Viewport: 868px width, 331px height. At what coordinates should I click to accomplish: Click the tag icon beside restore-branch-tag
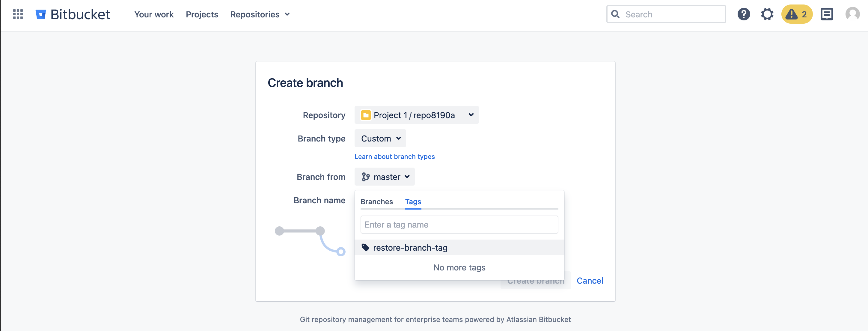coord(365,247)
